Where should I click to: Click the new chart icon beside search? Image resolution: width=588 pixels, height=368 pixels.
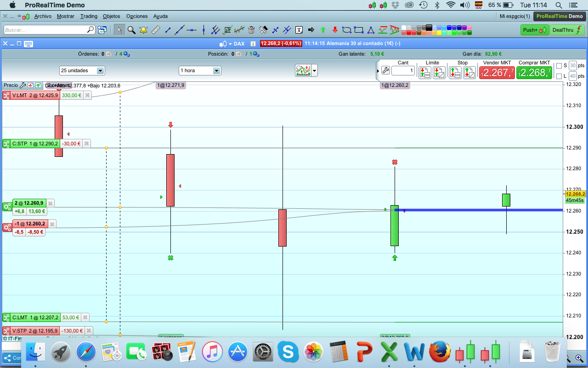click(x=102, y=30)
